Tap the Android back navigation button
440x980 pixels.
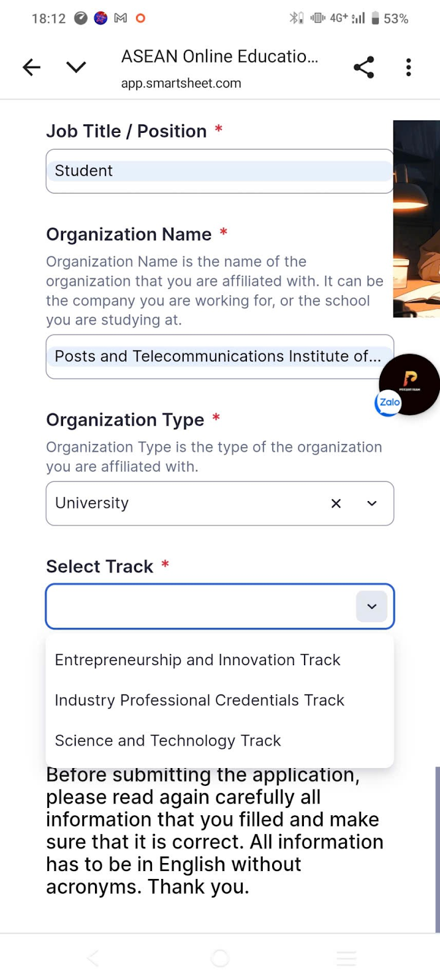pos(93,958)
